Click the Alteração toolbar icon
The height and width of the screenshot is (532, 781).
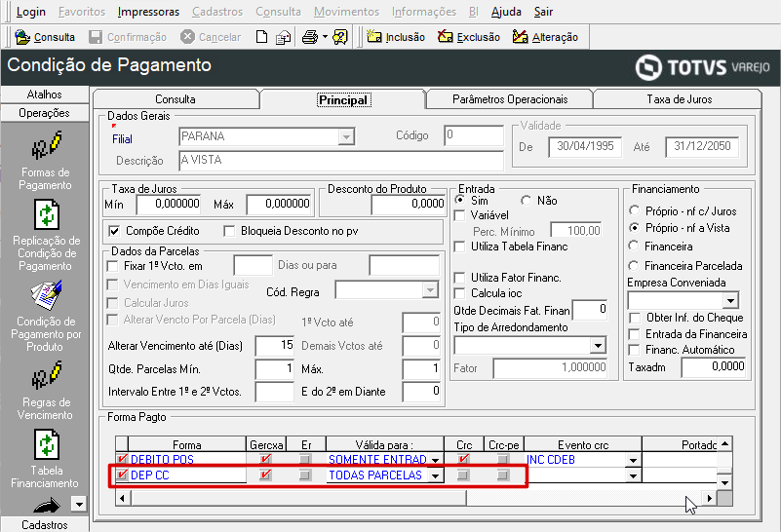tap(520, 37)
